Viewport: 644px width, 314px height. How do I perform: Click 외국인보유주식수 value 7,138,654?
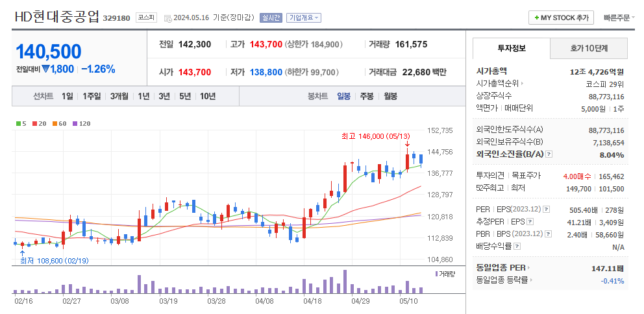pos(608,143)
